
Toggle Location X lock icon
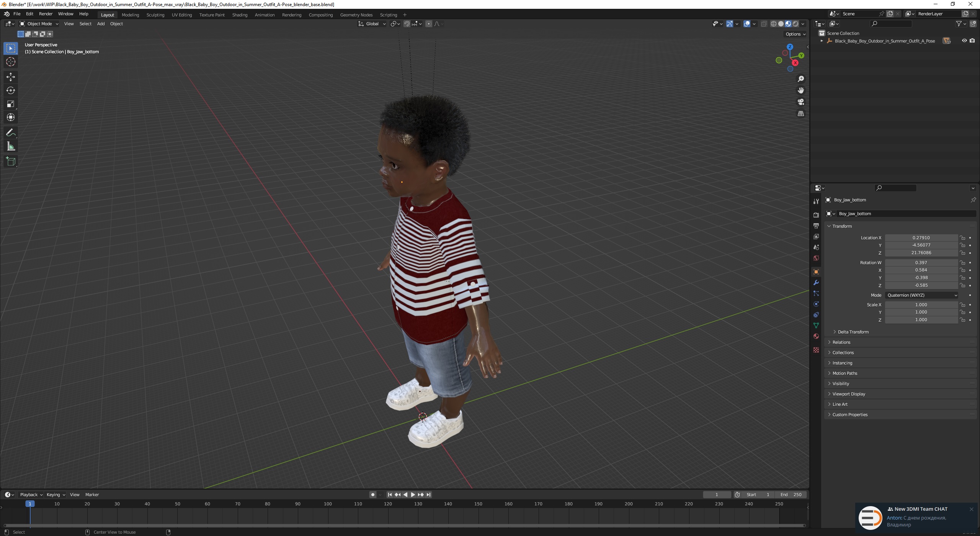962,238
